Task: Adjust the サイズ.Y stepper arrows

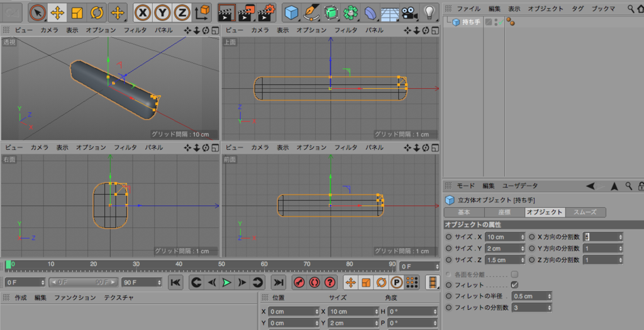Action: (x=523, y=249)
